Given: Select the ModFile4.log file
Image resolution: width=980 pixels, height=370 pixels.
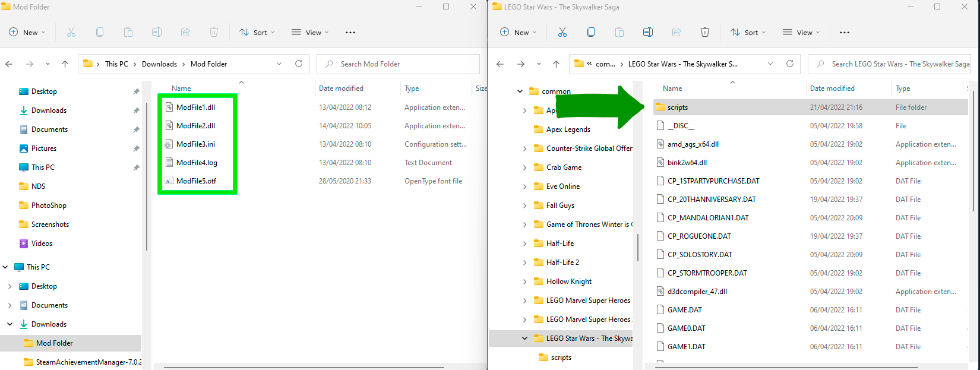Looking at the screenshot, I should tap(197, 163).
